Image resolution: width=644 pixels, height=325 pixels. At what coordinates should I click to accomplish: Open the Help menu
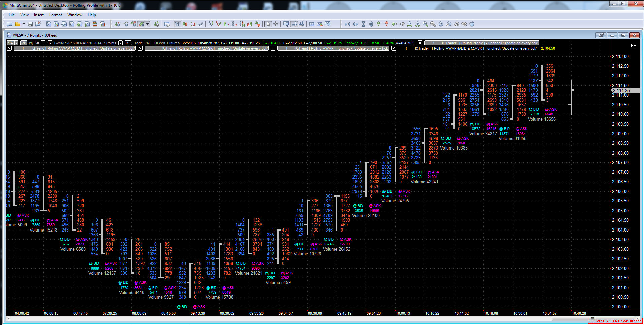tap(92, 15)
